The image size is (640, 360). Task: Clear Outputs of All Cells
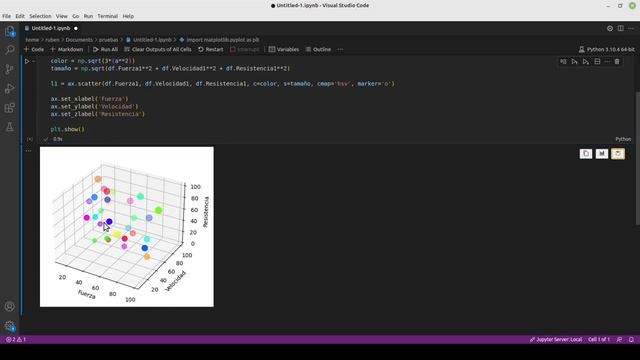point(158,49)
